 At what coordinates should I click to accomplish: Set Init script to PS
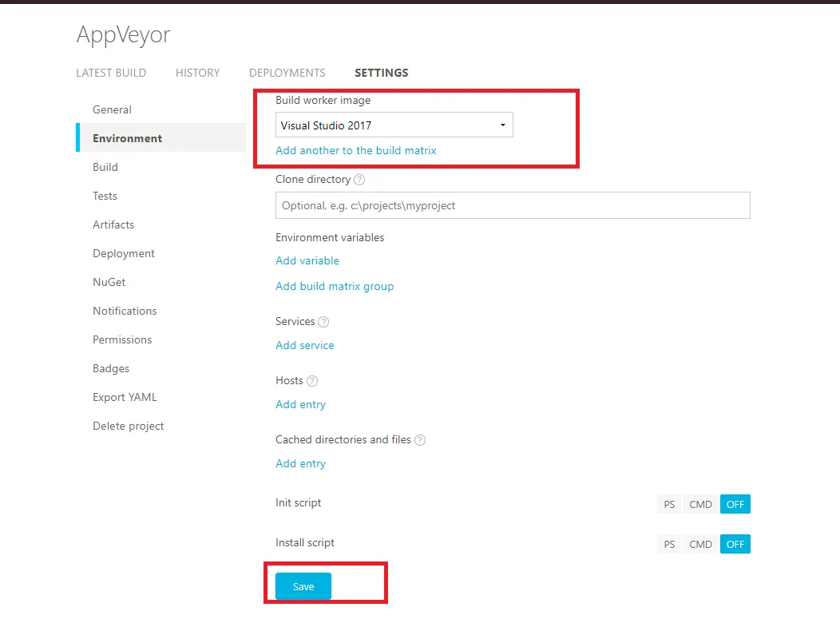669,504
